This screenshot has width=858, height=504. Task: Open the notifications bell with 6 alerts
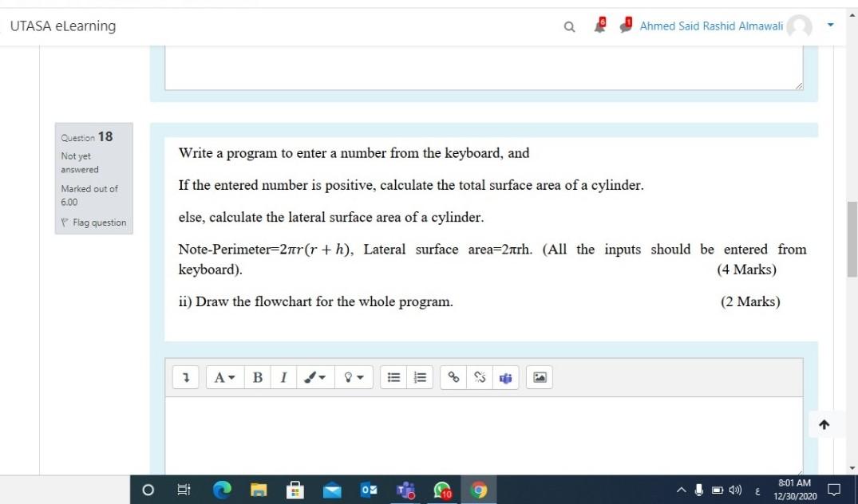coord(599,26)
